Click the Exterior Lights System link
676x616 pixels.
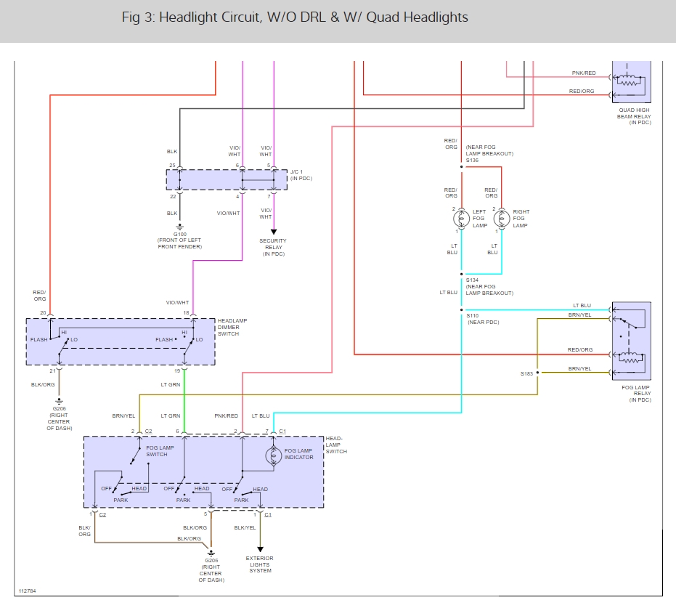pyautogui.click(x=260, y=564)
